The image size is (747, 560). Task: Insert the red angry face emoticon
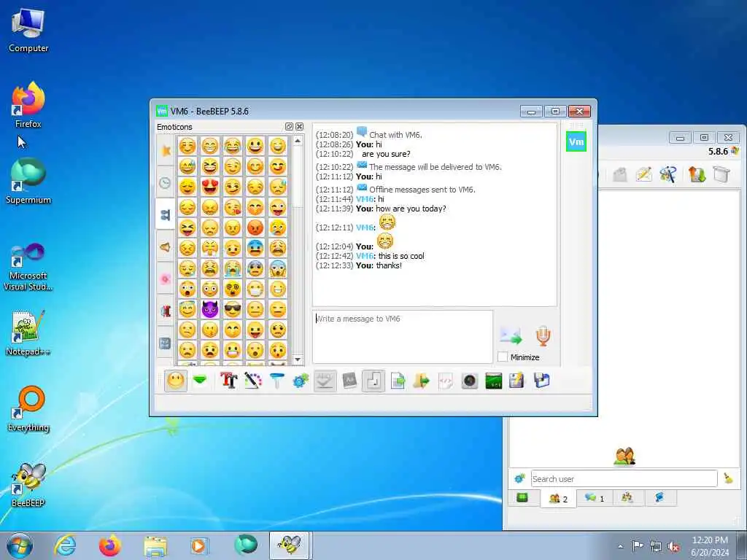click(x=255, y=227)
